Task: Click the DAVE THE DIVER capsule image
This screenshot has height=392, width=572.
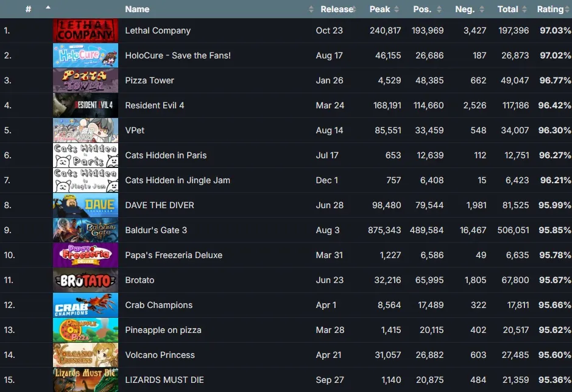Action: pyautogui.click(x=85, y=205)
